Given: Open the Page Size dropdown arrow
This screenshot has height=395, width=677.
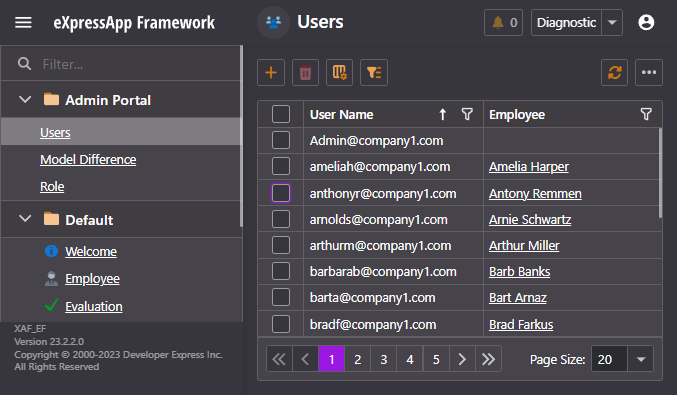Looking at the screenshot, I should [641, 359].
